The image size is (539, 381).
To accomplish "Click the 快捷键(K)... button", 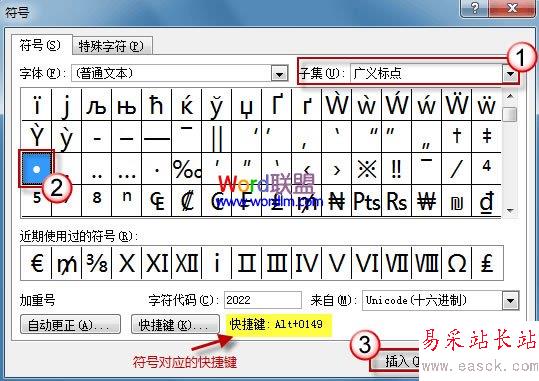I will click(x=175, y=325).
